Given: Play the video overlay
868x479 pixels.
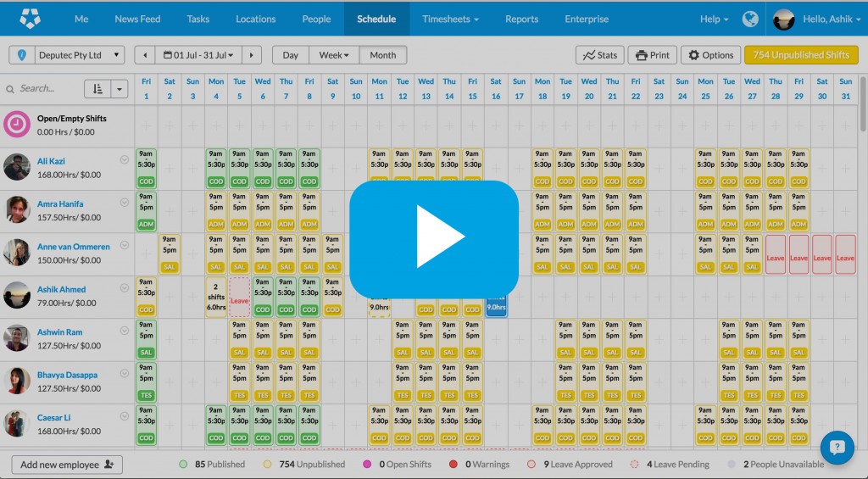Looking at the screenshot, I should pos(434,236).
